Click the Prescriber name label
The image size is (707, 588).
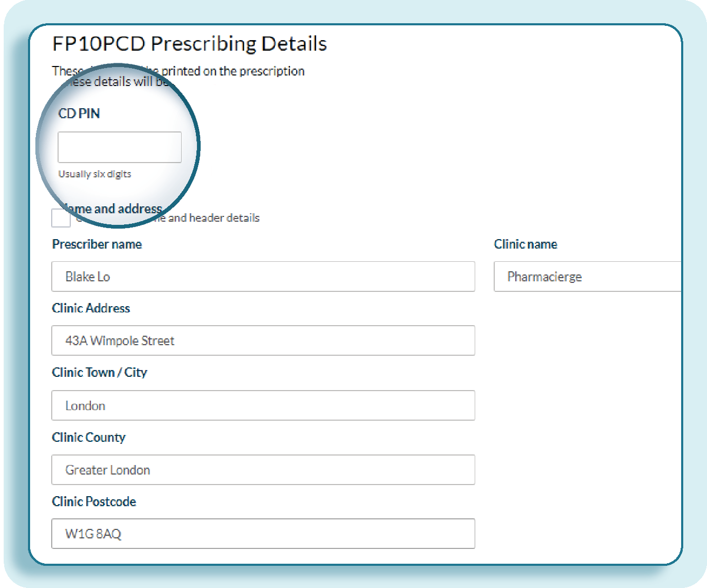97,244
